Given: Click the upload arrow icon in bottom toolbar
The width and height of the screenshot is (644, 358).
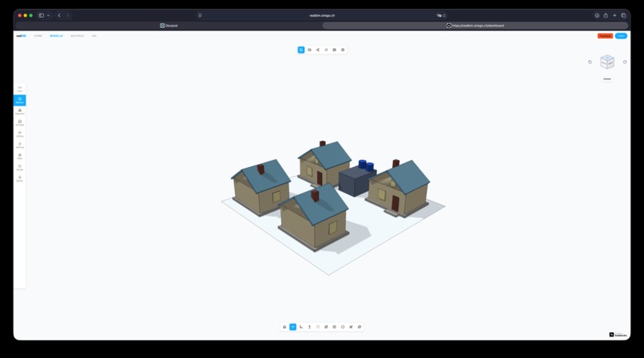Looking at the screenshot, I should tap(309, 327).
